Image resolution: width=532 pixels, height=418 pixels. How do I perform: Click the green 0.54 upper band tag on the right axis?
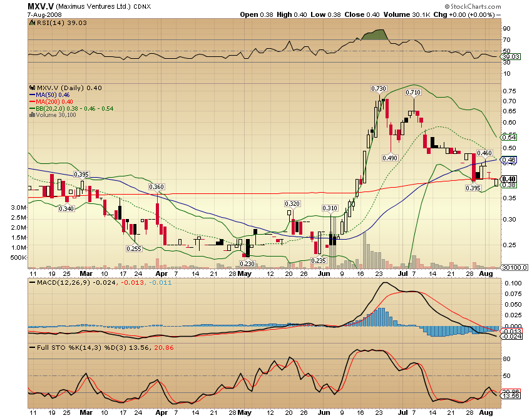509,138
